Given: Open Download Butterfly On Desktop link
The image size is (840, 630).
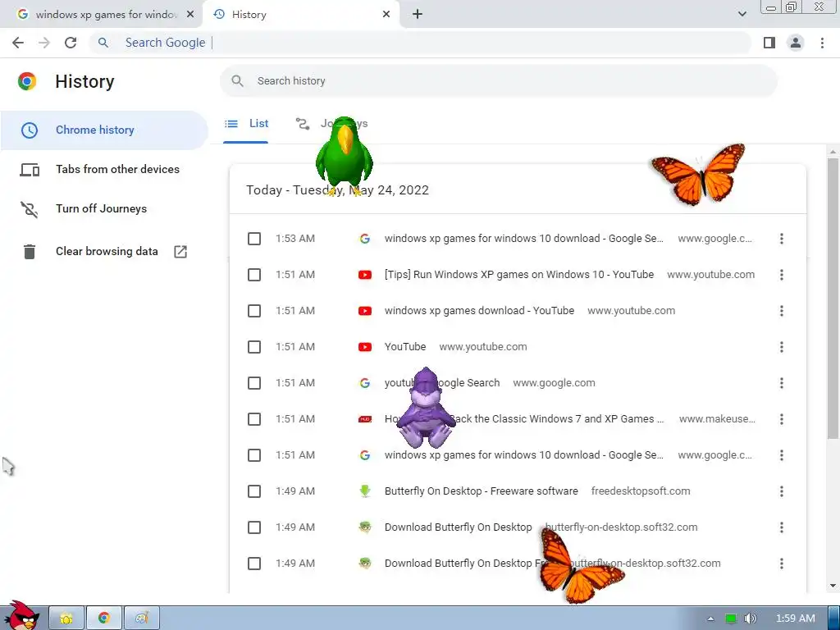Looking at the screenshot, I should tap(458, 527).
